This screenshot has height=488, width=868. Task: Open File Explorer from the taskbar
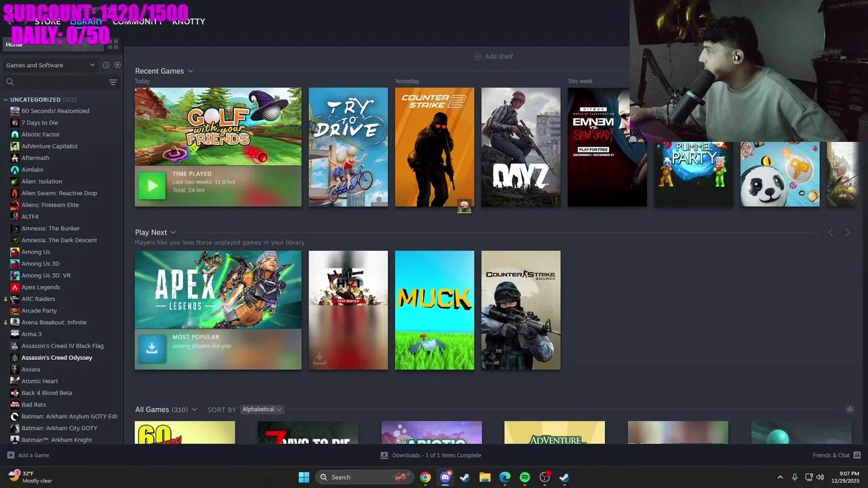point(485,477)
